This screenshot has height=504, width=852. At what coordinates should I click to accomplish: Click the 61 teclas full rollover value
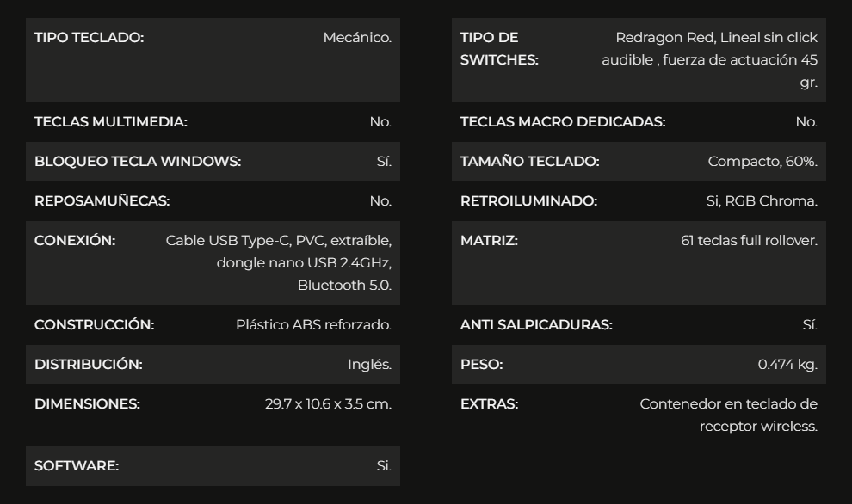749,241
